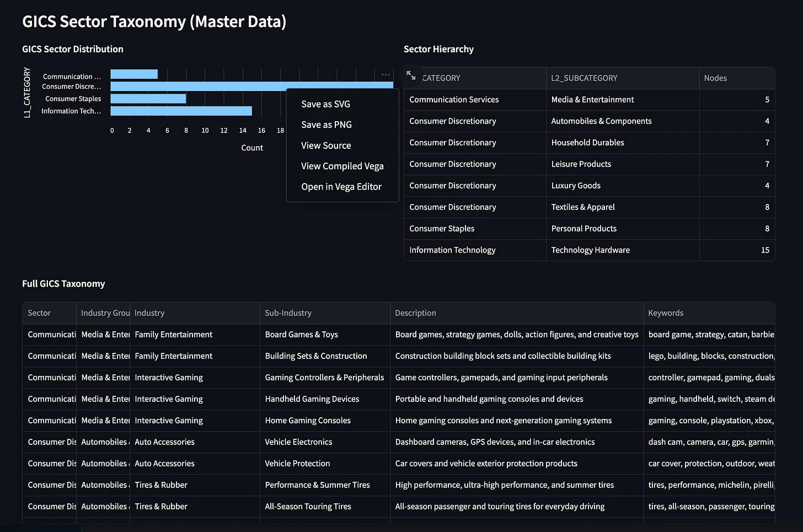Select the Luxury Goods subcategory cell

coord(576,185)
